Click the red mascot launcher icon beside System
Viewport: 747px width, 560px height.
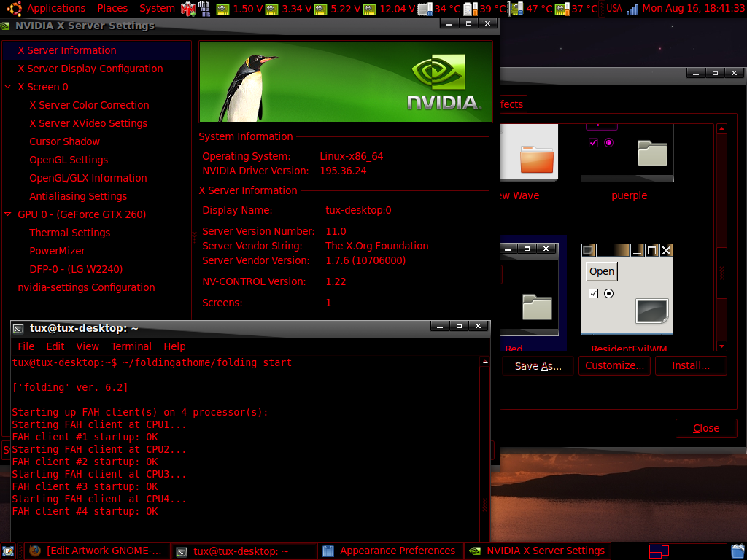point(187,9)
